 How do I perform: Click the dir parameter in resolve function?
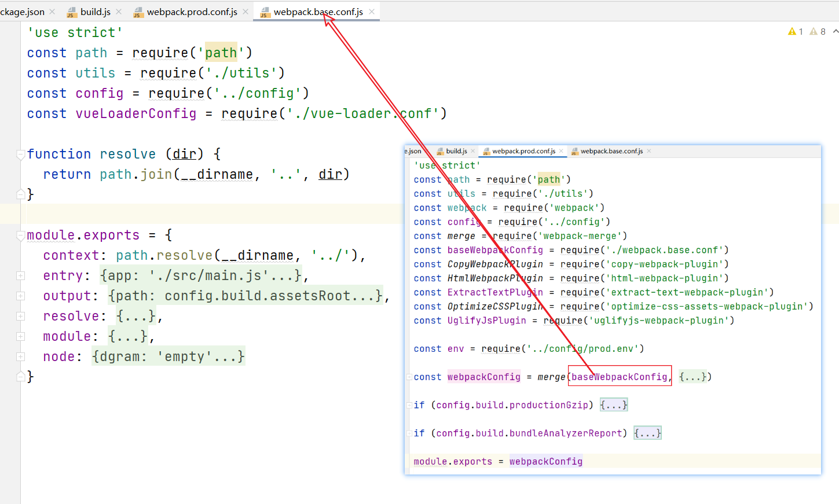[x=185, y=154]
